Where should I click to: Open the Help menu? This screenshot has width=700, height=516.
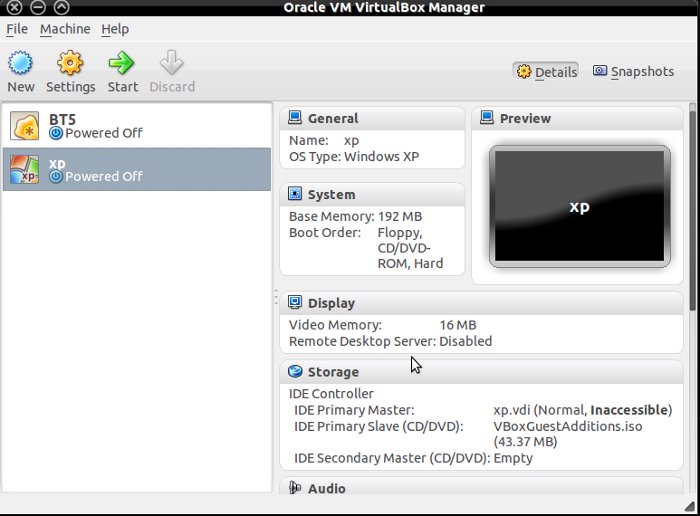115,29
